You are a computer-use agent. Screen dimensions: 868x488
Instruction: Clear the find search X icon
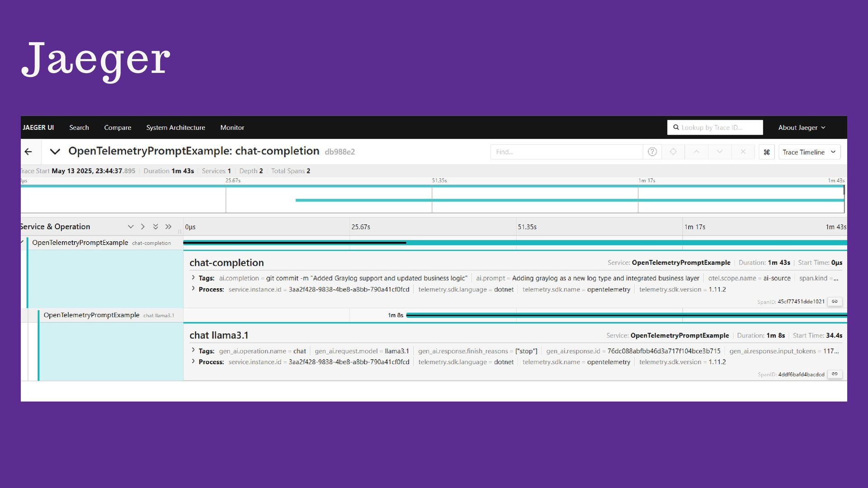click(x=743, y=152)
